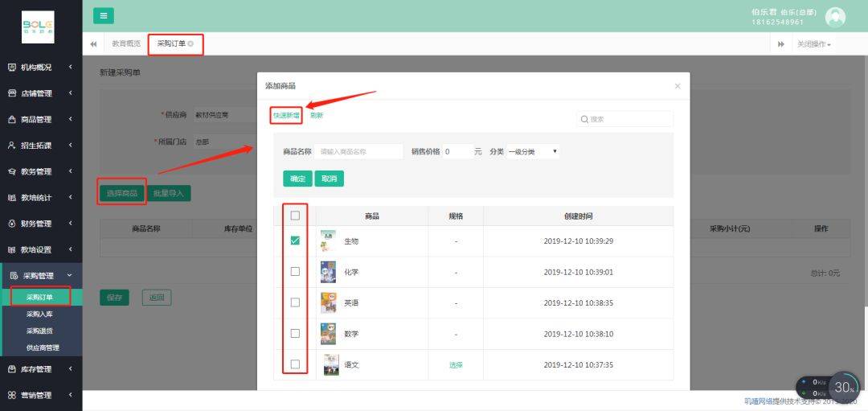The height and width of the screenshot is (411, 868).
Task: Open the 关闭操作 dropdown
Action: point(813,44)
